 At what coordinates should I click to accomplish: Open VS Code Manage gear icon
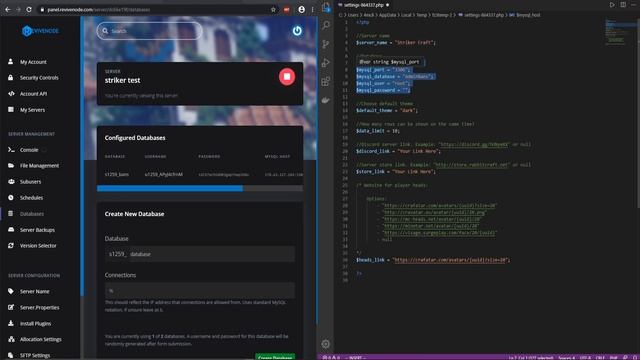(326, 344)
